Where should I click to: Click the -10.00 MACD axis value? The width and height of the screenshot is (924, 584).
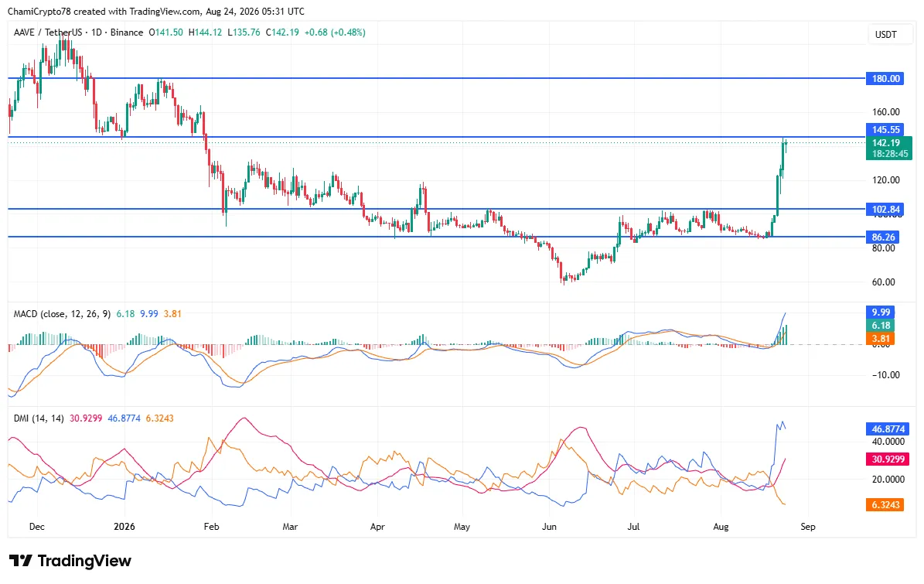click(885, 375)
